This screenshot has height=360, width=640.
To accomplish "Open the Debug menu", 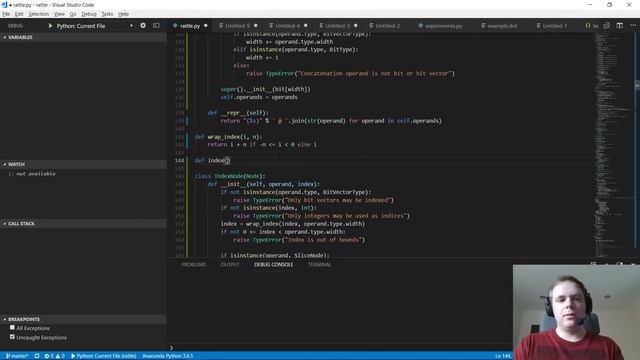I will (89, 14).
